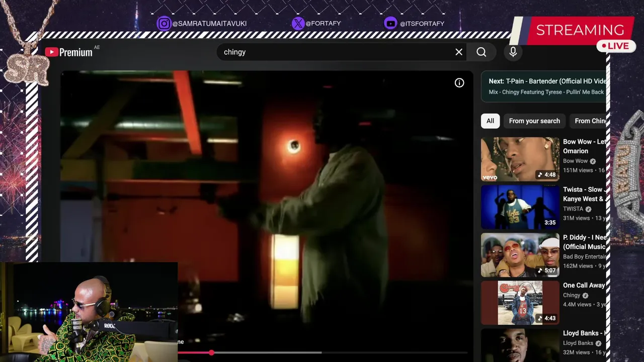Select the From your search chip

[x=534, y=121]
